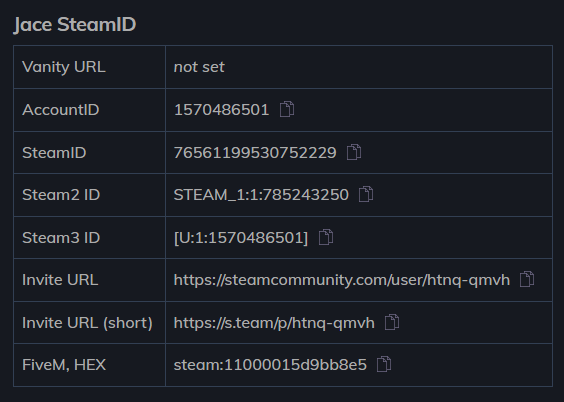Click the Vanity URL row label
The height and width of the screenshot is (402, 564).
64,67
